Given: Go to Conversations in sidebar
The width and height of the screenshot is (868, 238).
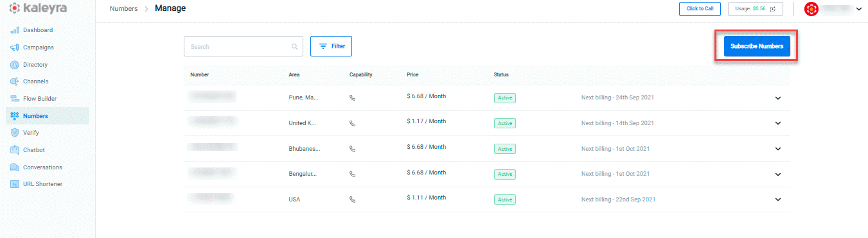Looking at the screenshot, I should click(42, 167).
